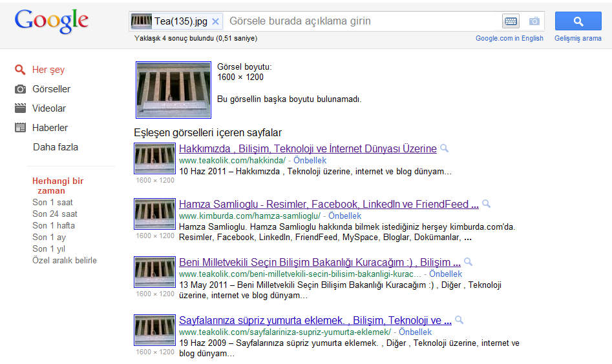The width and height of the screenshot is (612, 364).
Task: Click the virtual keyboard icon in search box
Action: [x=511, y=21]
